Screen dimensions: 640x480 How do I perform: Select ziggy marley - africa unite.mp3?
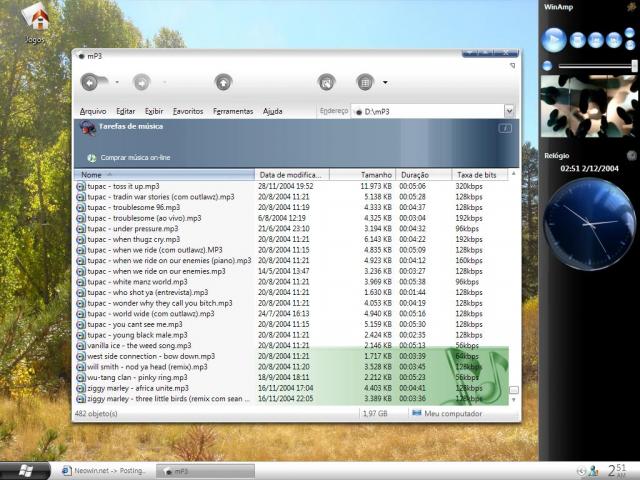pyautogui.click(x=138, y=388)
